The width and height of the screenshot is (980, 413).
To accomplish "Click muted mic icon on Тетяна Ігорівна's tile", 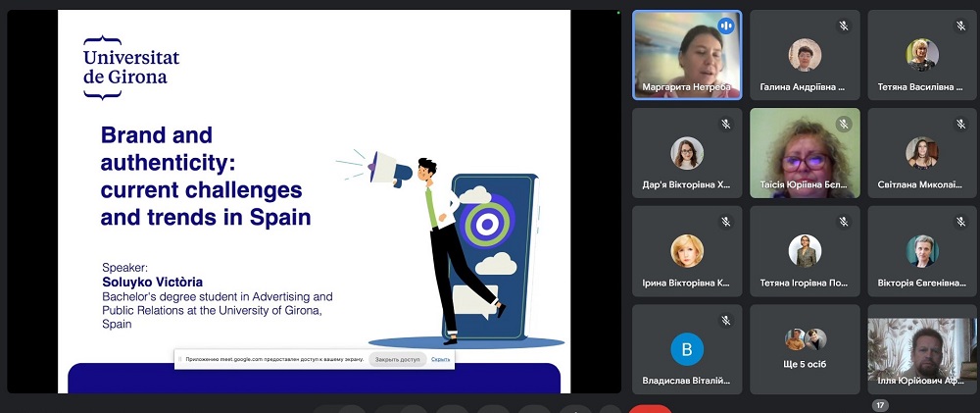I will tap(844, 222).
